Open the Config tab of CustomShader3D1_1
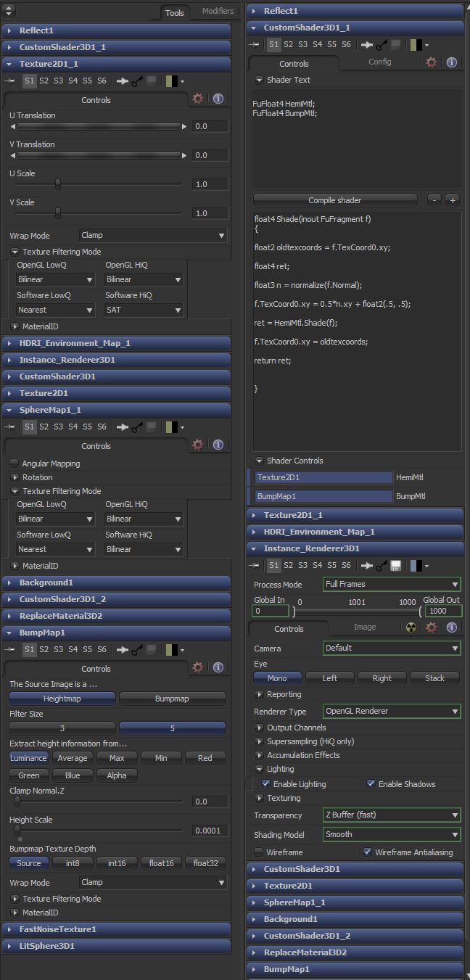 380,62
